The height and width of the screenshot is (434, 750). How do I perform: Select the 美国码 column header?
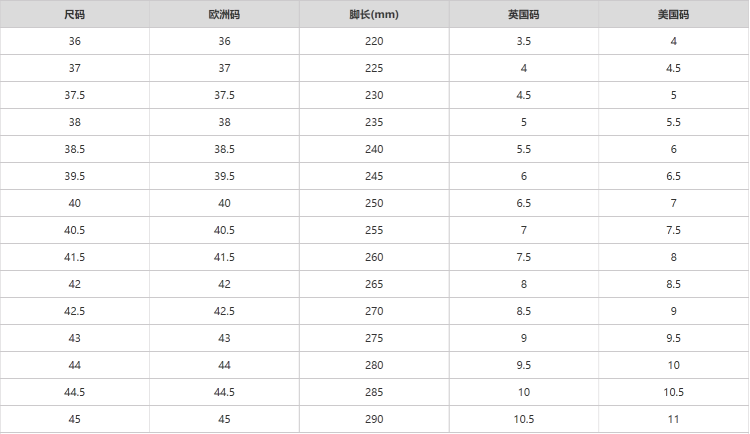click(673, 14)
